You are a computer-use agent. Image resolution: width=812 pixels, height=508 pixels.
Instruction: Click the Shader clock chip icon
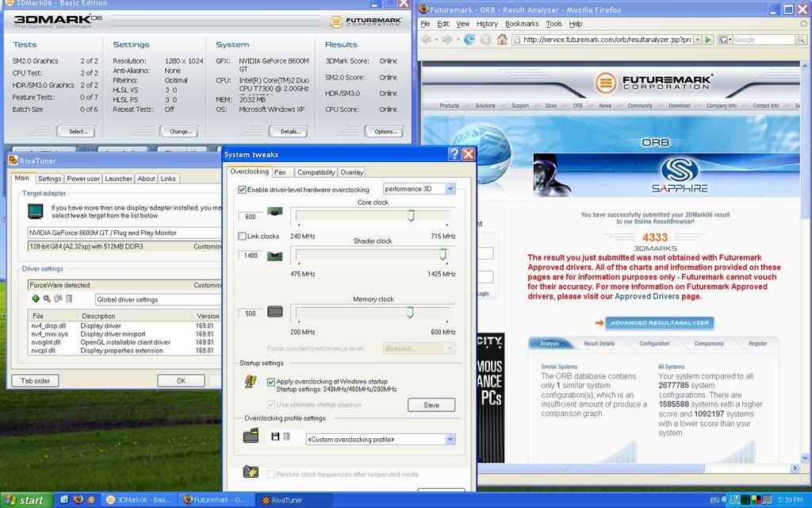coord(274,256)
